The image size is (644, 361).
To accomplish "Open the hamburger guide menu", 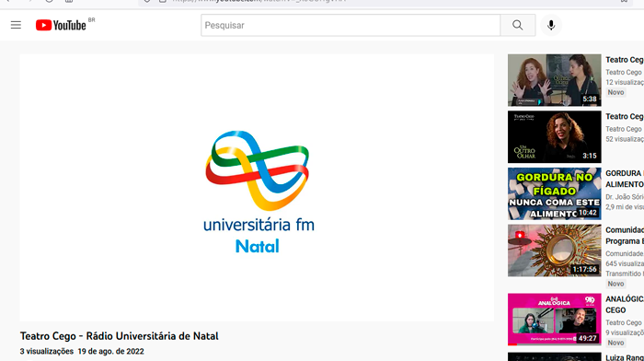I will (16, 25).
